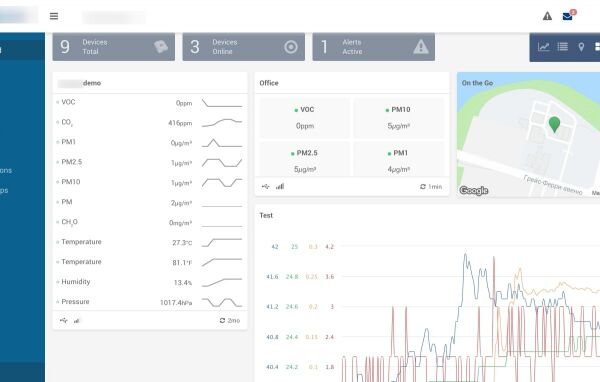Switch to line chart view
The image size is (600, 382).
coord(544,47)
